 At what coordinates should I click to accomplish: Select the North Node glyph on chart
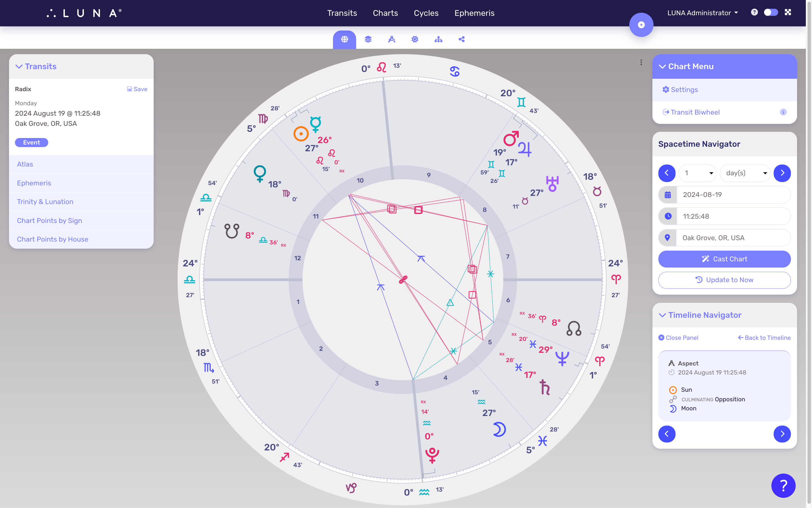(x=574, y=328)
